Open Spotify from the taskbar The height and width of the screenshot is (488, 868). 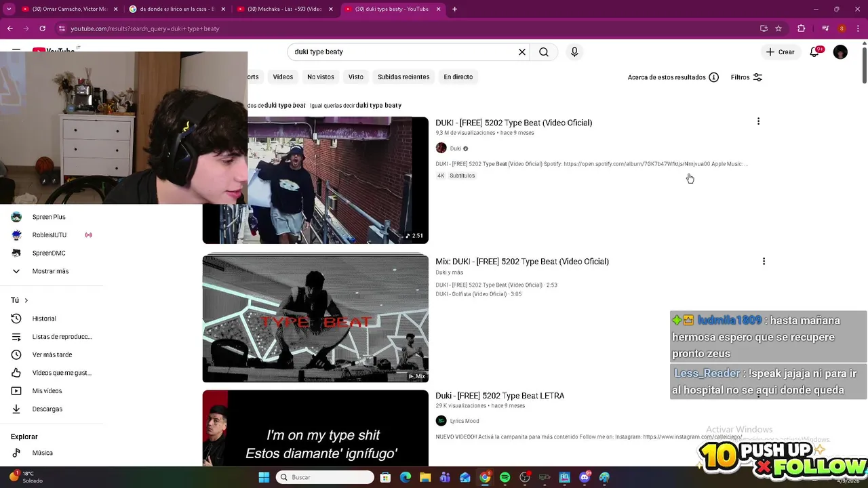tap(505, 477)
